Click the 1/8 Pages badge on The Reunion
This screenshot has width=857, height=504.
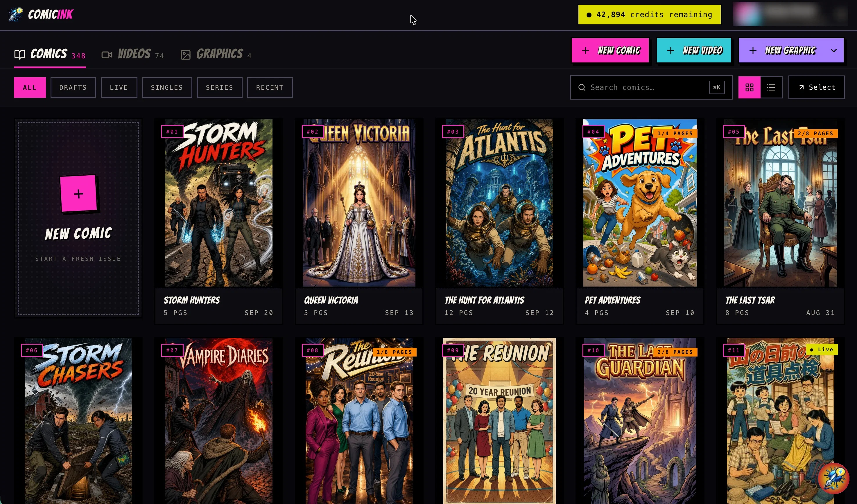coord(394,352)
